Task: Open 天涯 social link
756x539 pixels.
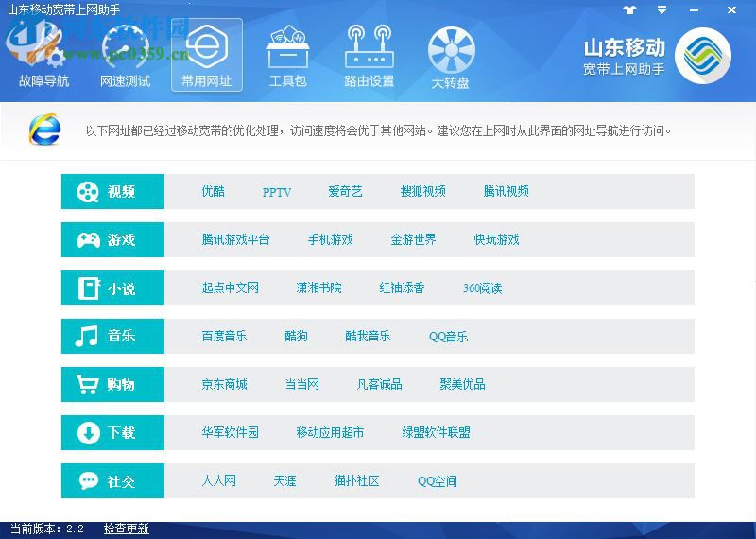Action: point(285,481)
